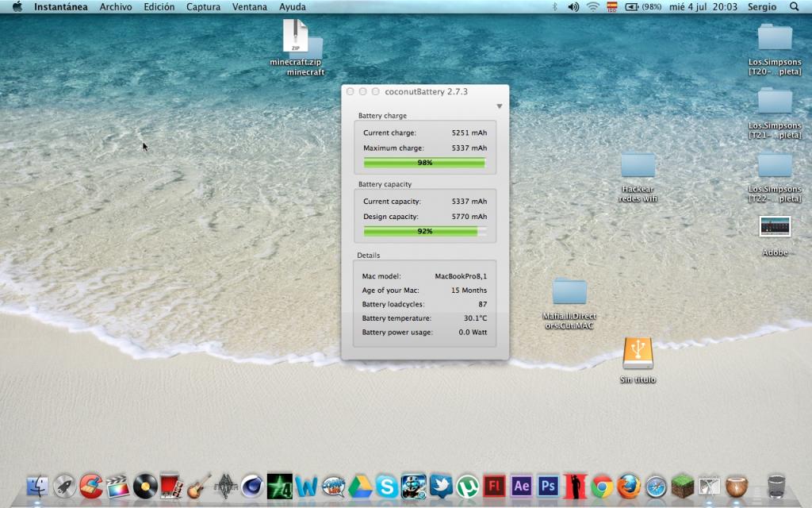The width and height of the screenshot is (812, 508).
Task: Launch uTorrent from the dock
Action: click(x=468, y=487)
